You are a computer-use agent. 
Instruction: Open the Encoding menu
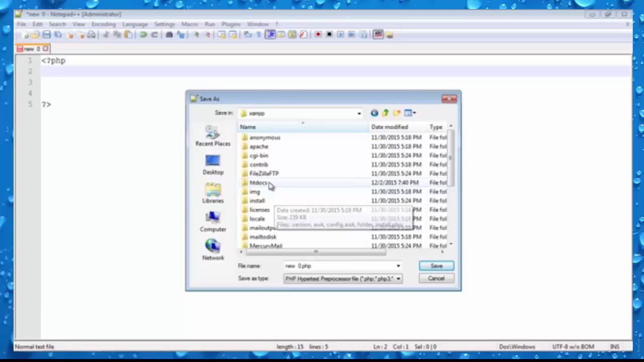(x=104, y=24)
